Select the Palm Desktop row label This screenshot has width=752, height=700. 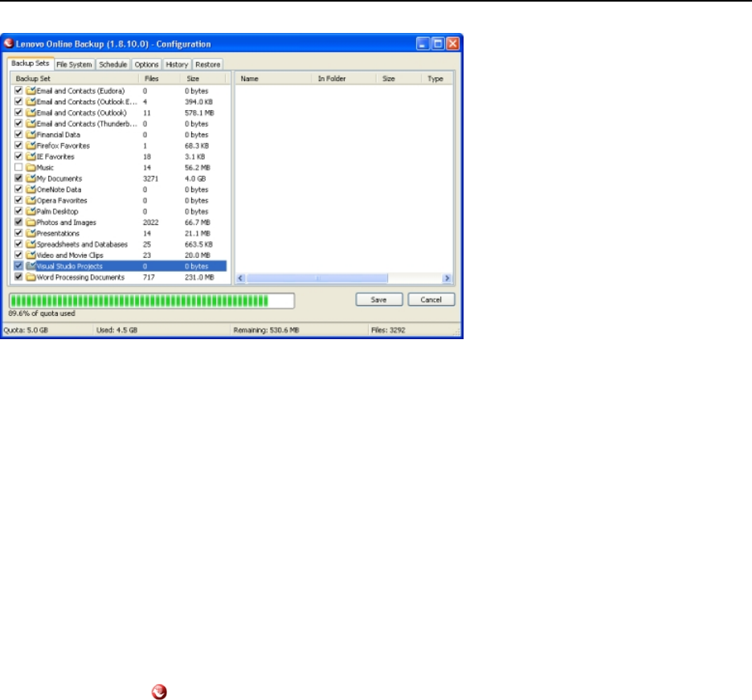pyautogui.click(x=57, y=211)
